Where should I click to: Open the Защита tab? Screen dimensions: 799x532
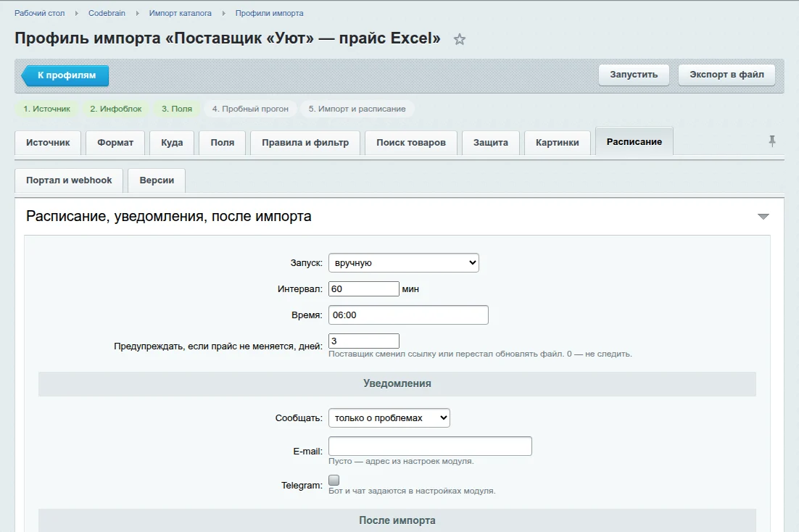coord(491,143)
